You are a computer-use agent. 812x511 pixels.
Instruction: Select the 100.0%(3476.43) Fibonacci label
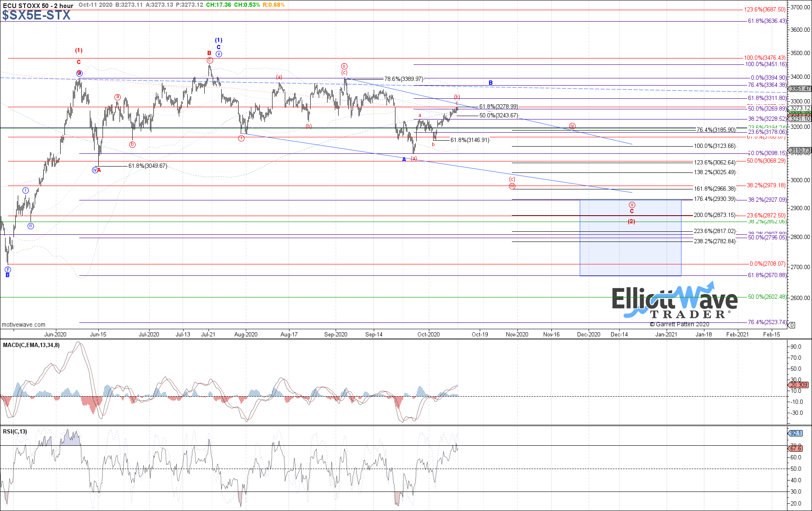point(765,58)
